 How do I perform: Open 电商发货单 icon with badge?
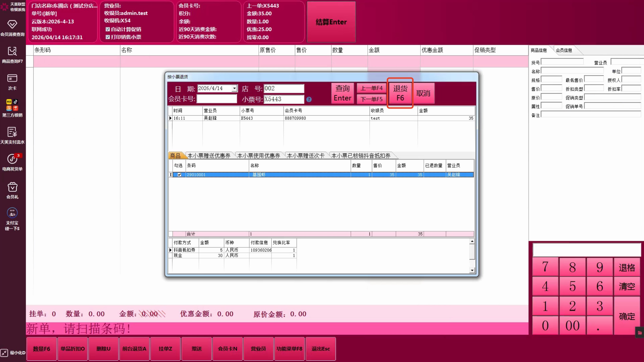[12, 159]
